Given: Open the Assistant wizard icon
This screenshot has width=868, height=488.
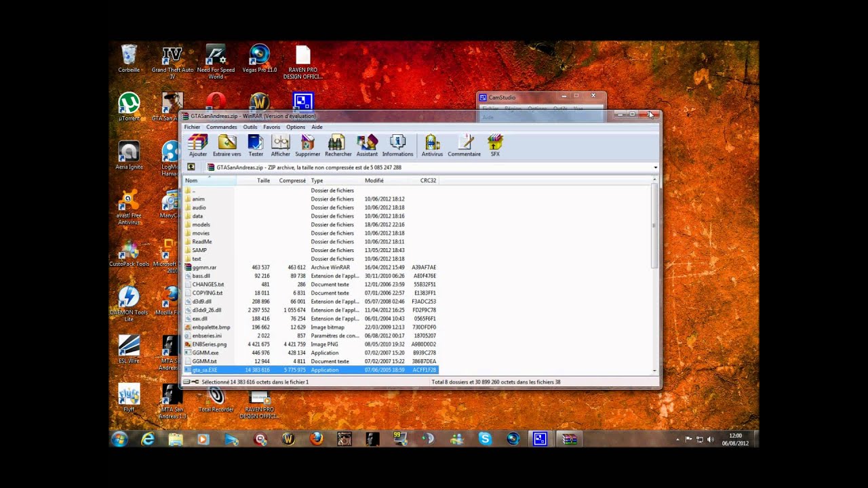Looking at the screenshot, I should click(367, 146).
